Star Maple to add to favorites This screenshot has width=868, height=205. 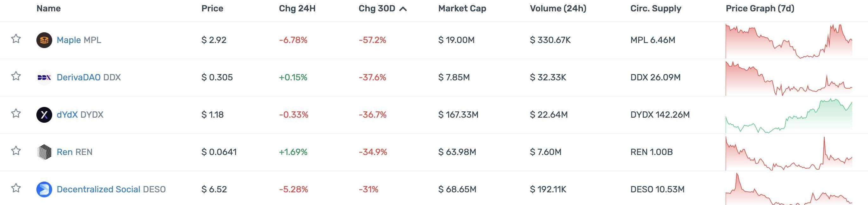point(16,39)
